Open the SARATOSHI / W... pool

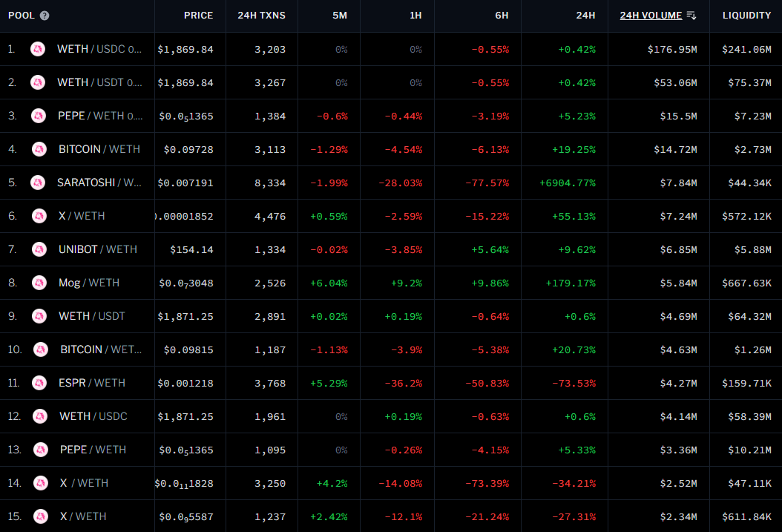pos(99,183)
